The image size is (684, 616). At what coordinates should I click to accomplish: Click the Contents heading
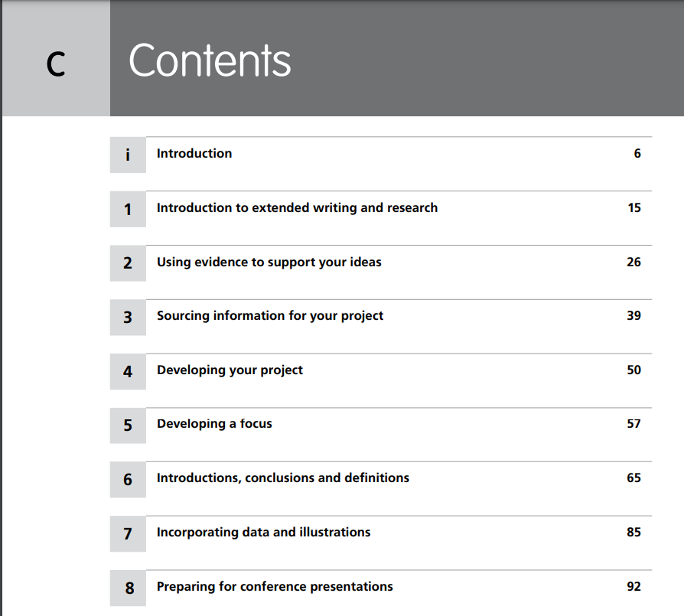[210, 60]
